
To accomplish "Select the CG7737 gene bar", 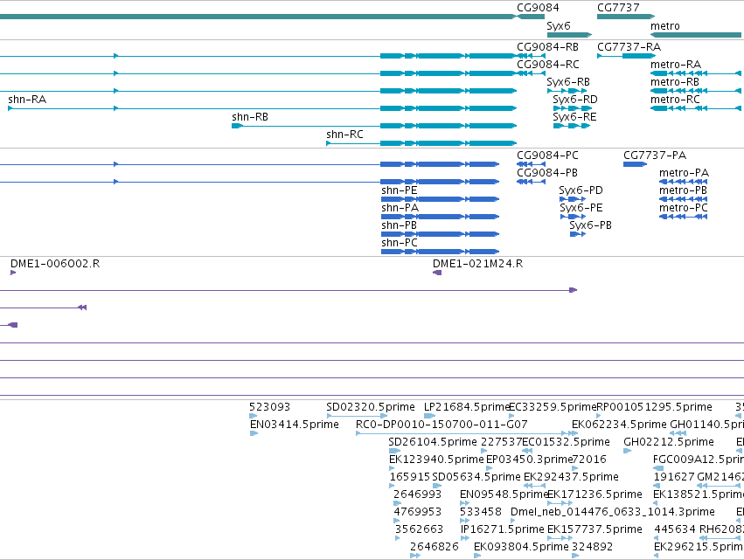I will tap(626, 17).
